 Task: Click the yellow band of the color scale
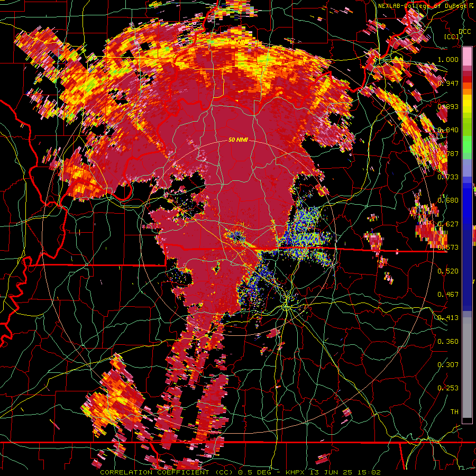[467, 105]
